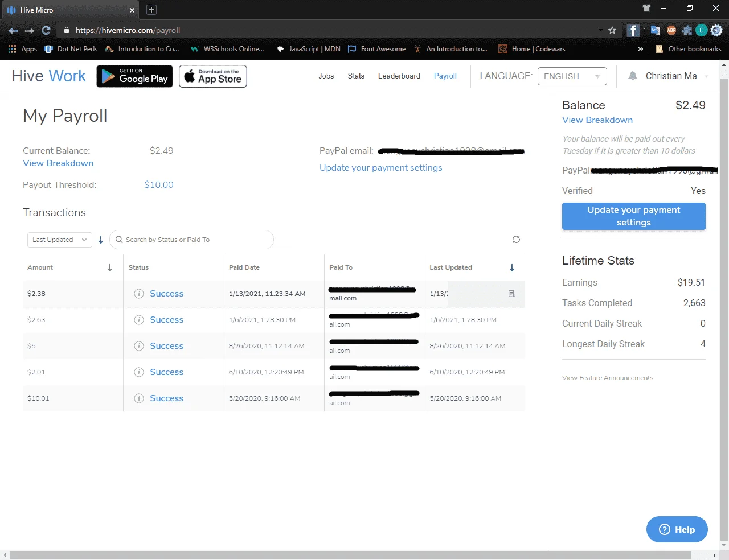Open the Dot Net Perls bookmark
The width and height of the screenshot is (729, 560).
(x=71, y=49)
